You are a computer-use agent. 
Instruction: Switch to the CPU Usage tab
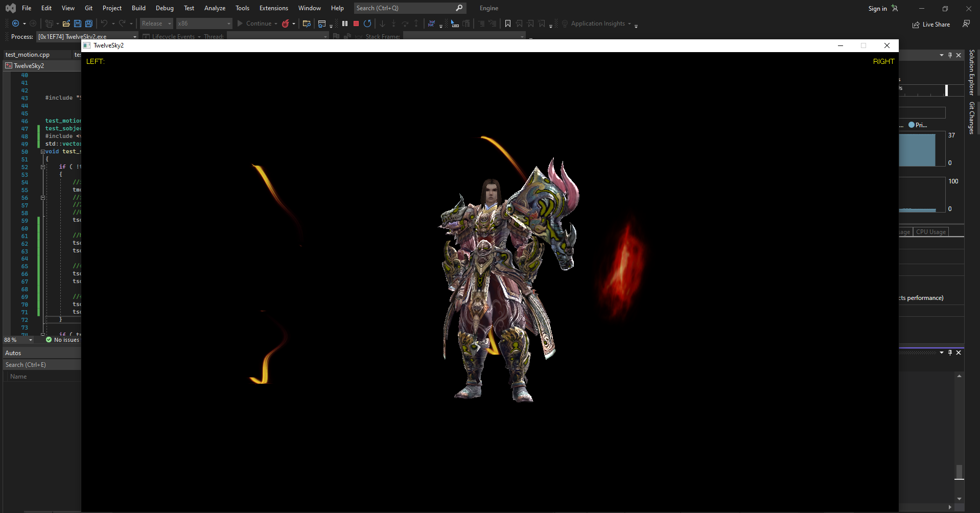coord(931,232)
